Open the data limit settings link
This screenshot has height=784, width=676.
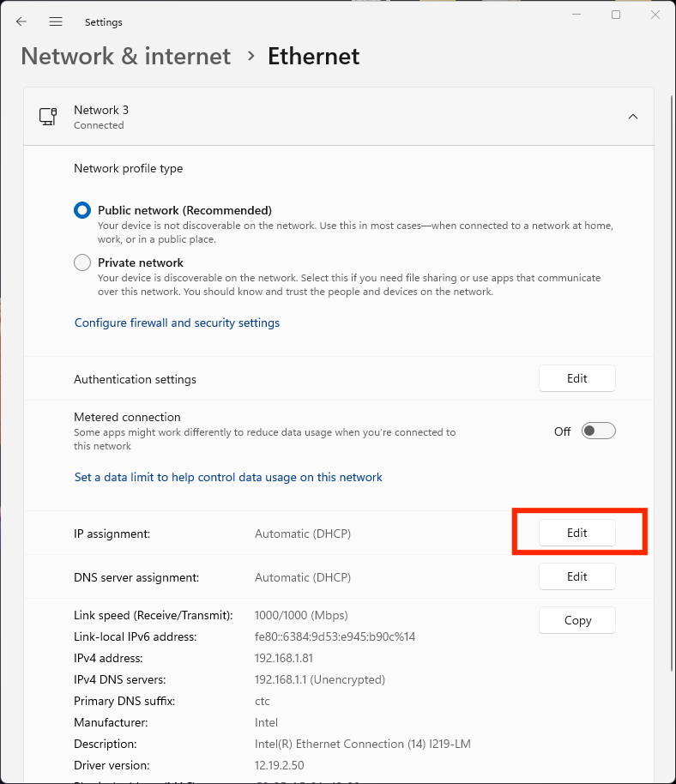pyautogui.click(x=228, y=477)
